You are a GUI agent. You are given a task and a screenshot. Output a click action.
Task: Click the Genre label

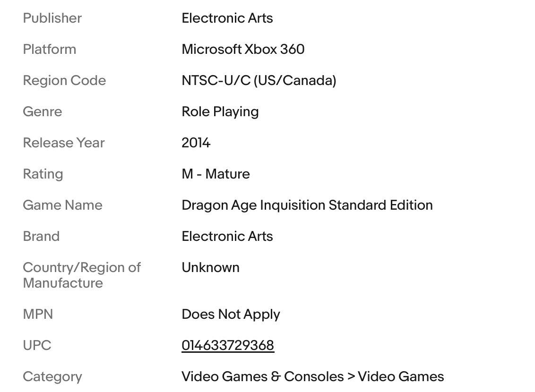[43, 111]
